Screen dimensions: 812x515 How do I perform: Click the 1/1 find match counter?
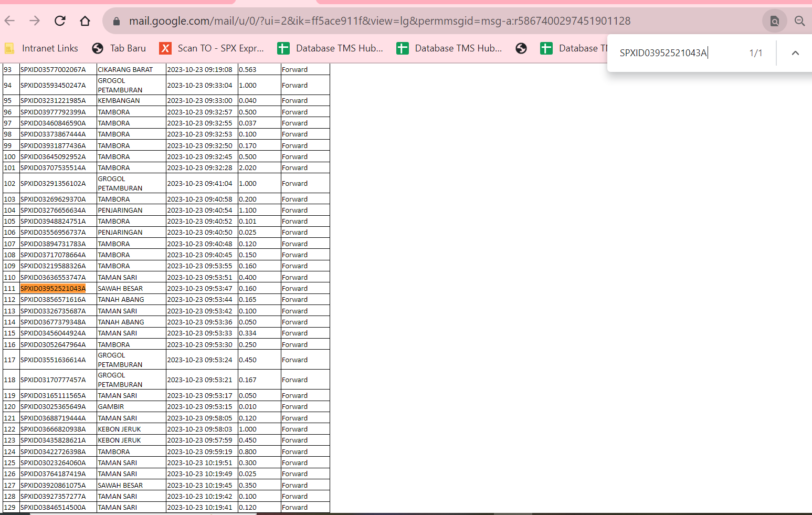756,53
